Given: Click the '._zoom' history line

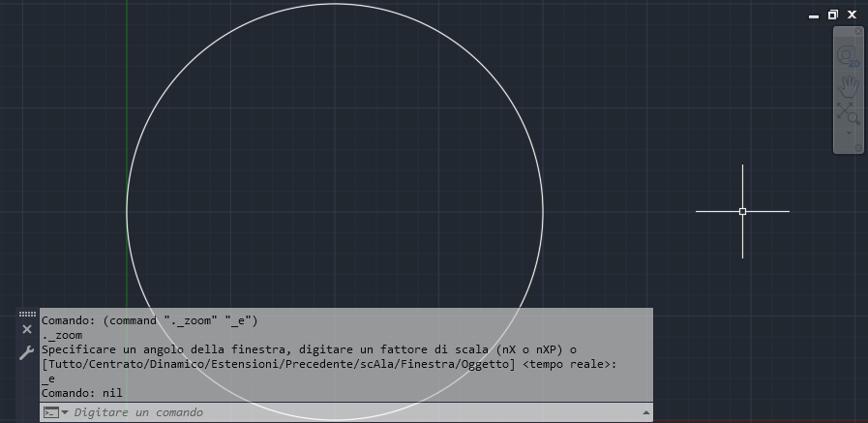Looking at the screenshot, I should pyautogui.click(x=62, y=335).
